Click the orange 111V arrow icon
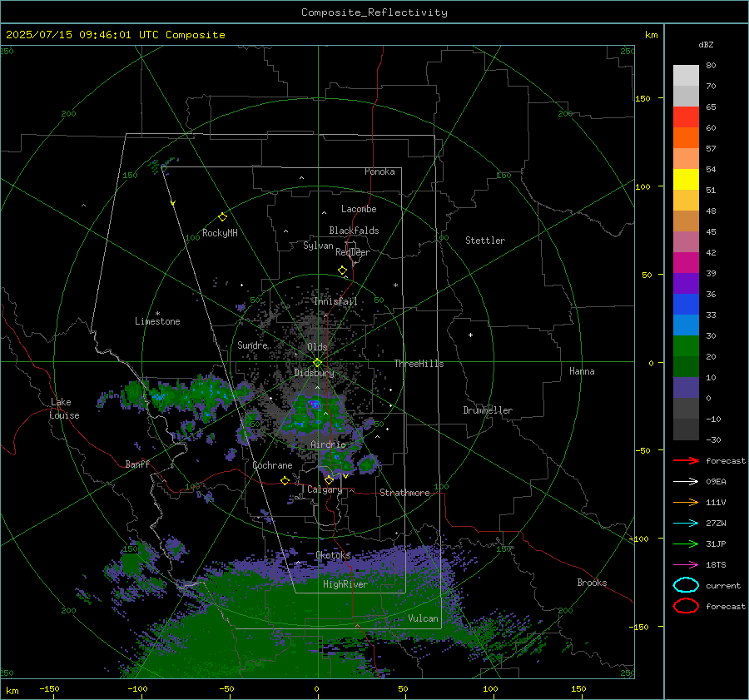This screenshot has width=749, height=700. coord(686,502)
